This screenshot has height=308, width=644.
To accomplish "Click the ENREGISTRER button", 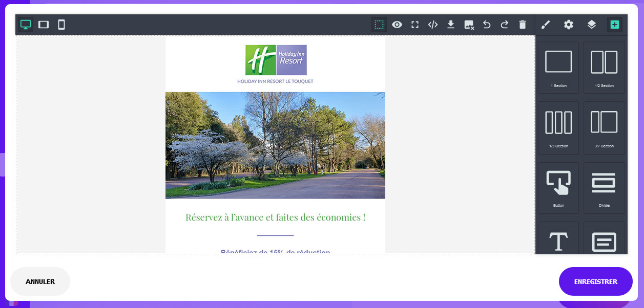I will [x=595, y=281].
